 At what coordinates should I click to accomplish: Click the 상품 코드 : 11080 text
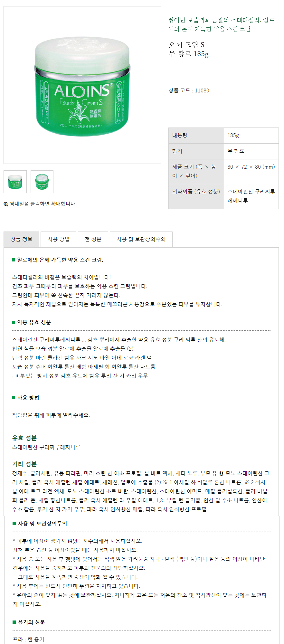click(x=189, y=90)
